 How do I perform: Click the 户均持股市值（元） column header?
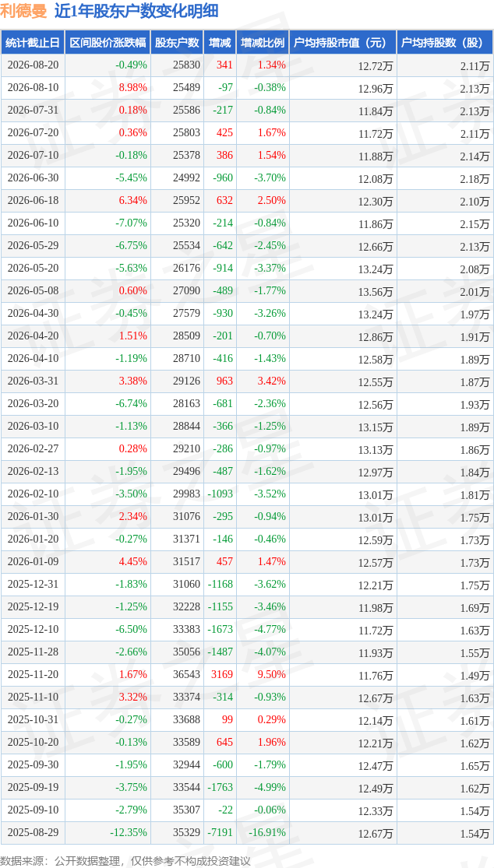pos(343,42)
